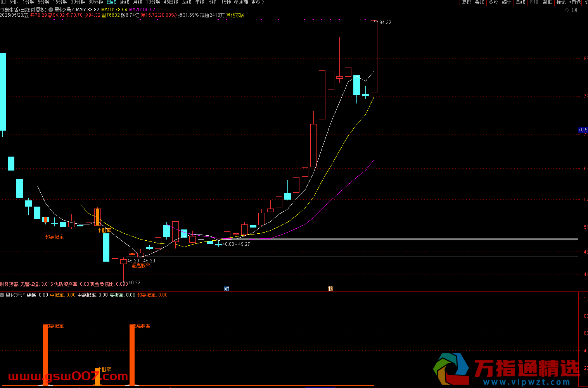Click the +自选 add to watchlist button
Image resolution: width=588 pixels, height=388 pixels.
click(575, 2)
